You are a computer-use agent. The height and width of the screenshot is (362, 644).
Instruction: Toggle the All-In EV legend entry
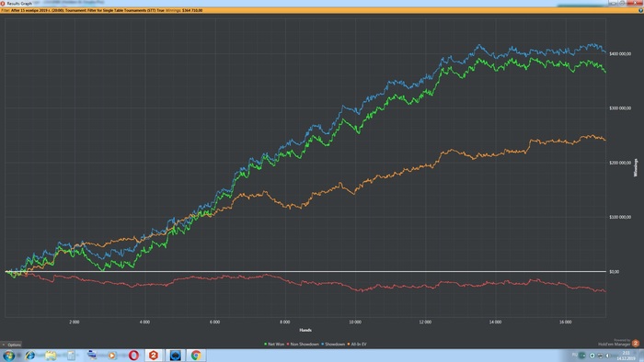[357, 345]
